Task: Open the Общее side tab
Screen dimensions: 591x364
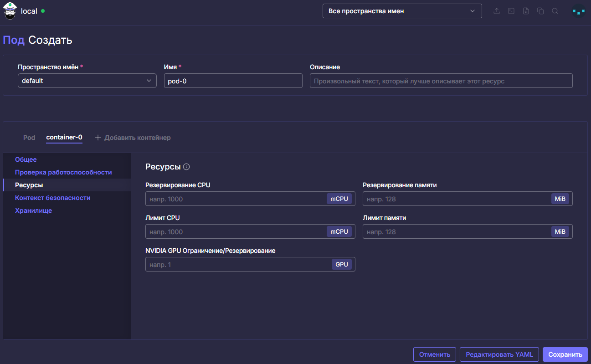Action: point(26,159)
